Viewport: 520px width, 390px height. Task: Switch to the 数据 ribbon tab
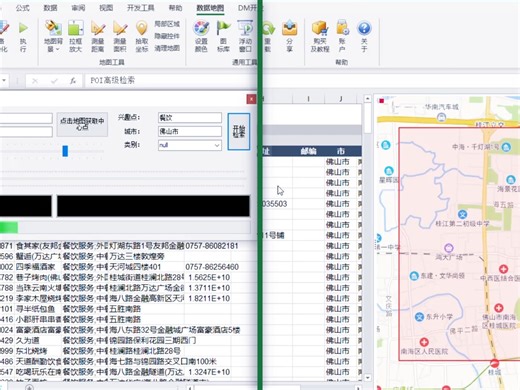50,8
